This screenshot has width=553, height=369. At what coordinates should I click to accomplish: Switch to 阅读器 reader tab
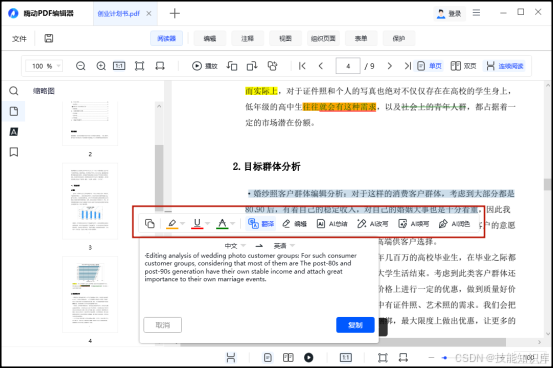(166, 38)
